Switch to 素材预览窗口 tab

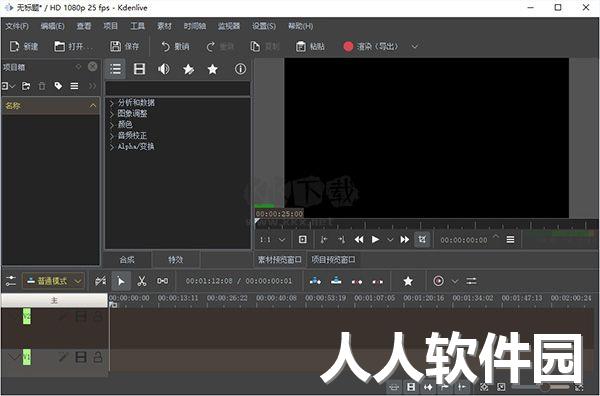click(280, 260)
